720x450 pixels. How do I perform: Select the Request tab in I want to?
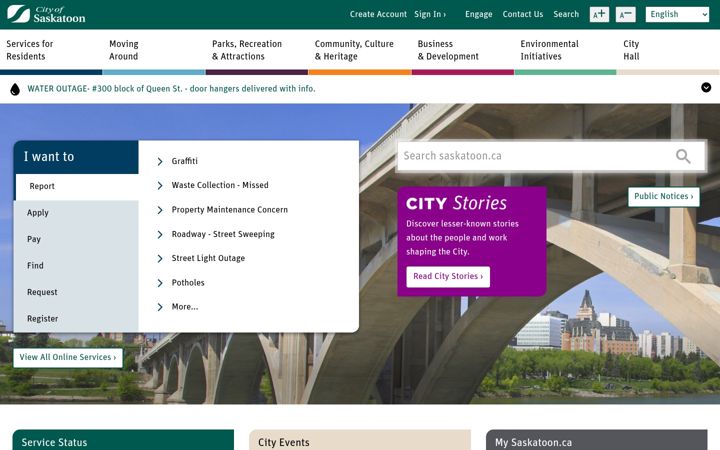(77, 292)
